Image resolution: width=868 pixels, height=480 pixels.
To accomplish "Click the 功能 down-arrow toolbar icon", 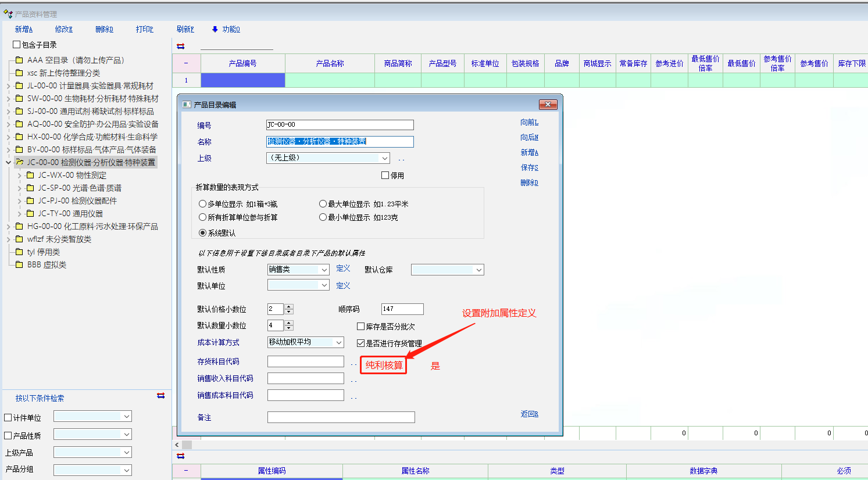I will [215, 29].
